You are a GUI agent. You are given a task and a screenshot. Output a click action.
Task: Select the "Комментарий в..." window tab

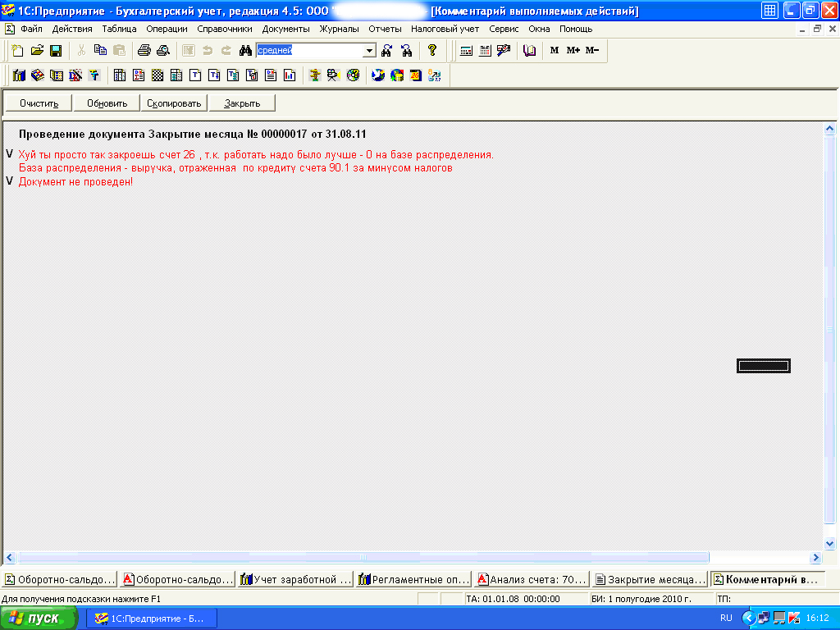pyautogui.click(x=768, y=579)
